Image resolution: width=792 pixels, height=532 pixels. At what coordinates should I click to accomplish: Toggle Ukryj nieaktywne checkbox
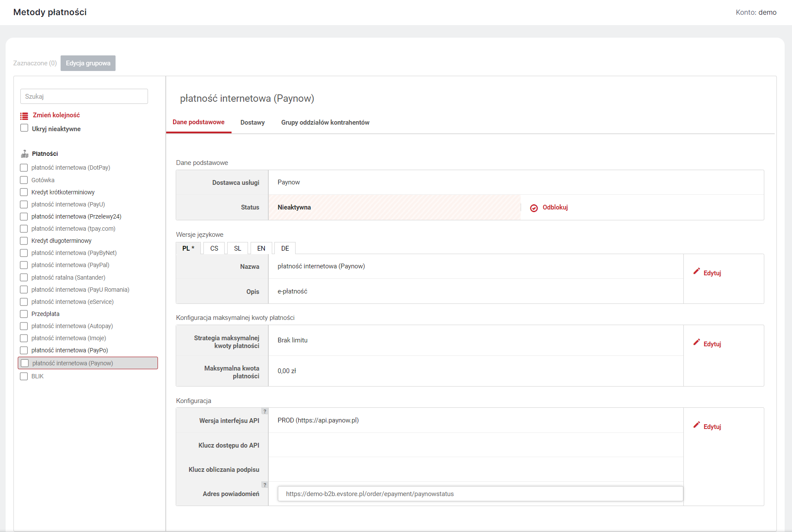tap(24, 128)
